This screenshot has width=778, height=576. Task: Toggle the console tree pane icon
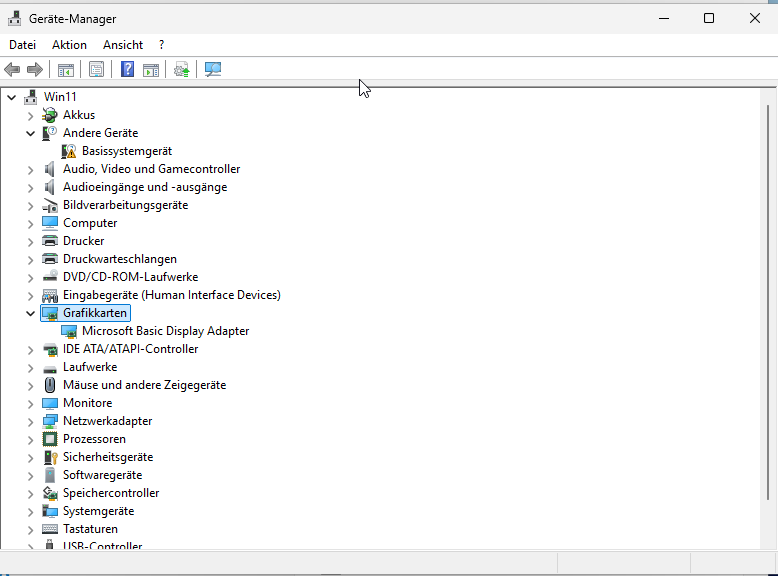[65, 69]
